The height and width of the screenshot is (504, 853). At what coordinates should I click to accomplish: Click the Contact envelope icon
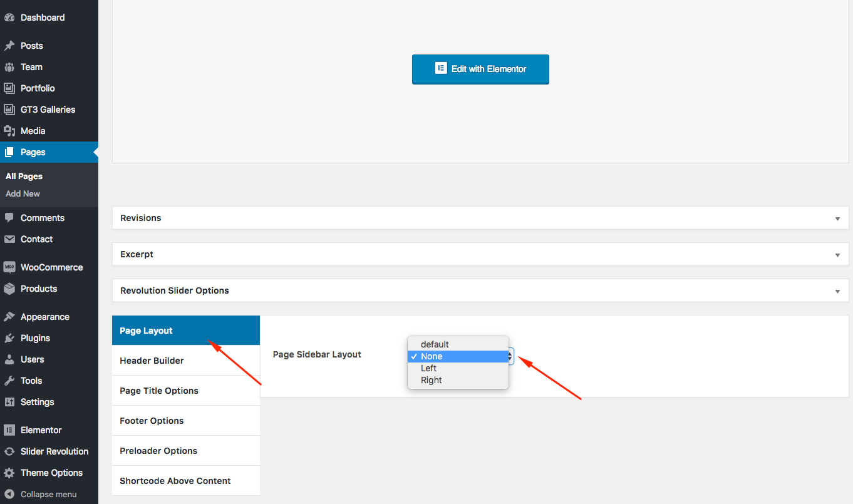9,239
